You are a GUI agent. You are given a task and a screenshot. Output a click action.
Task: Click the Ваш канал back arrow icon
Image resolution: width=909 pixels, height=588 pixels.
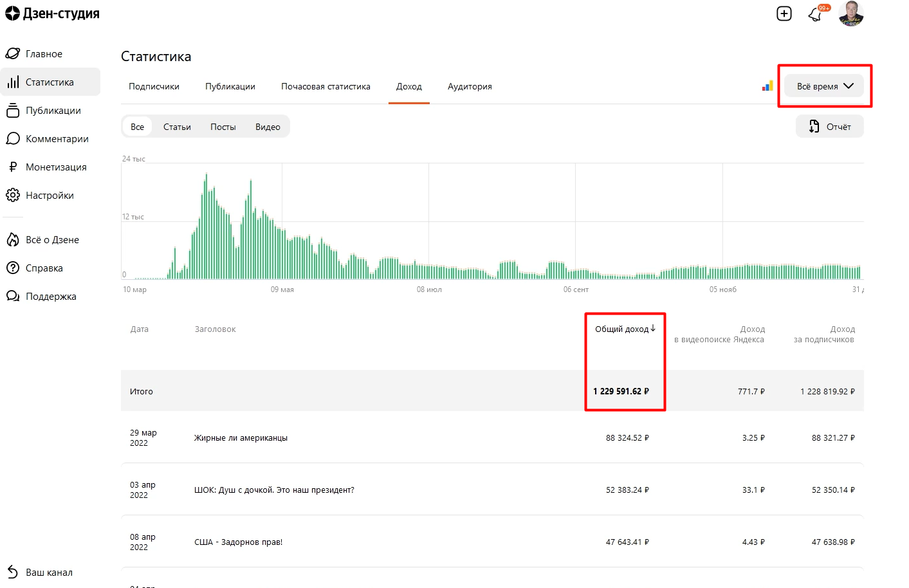[13, 572]
